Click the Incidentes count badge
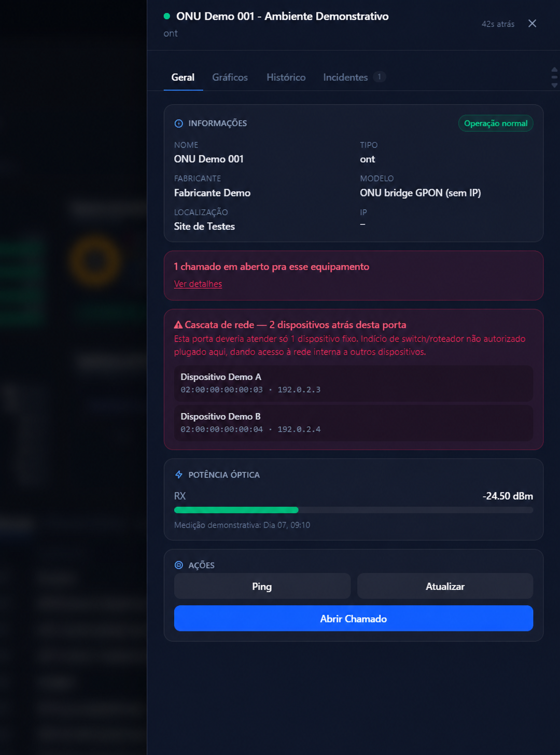560x755 pixels. click(x=380, y=77)
